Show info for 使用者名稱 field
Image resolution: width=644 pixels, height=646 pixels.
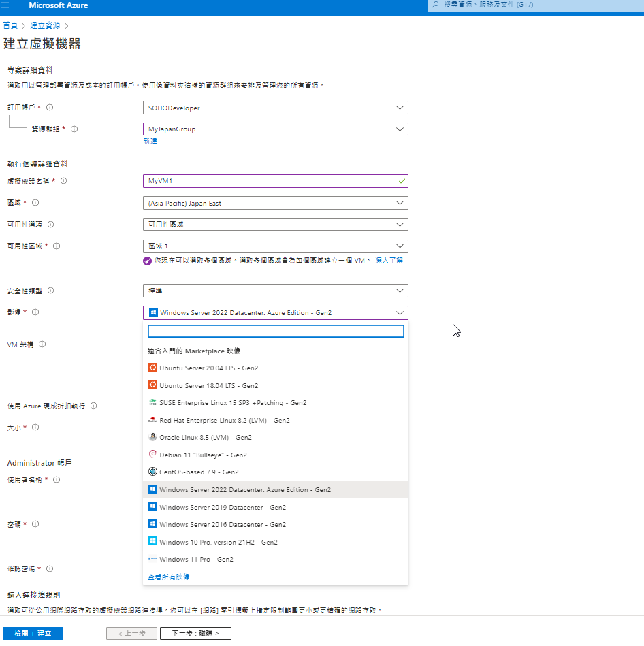57,479
